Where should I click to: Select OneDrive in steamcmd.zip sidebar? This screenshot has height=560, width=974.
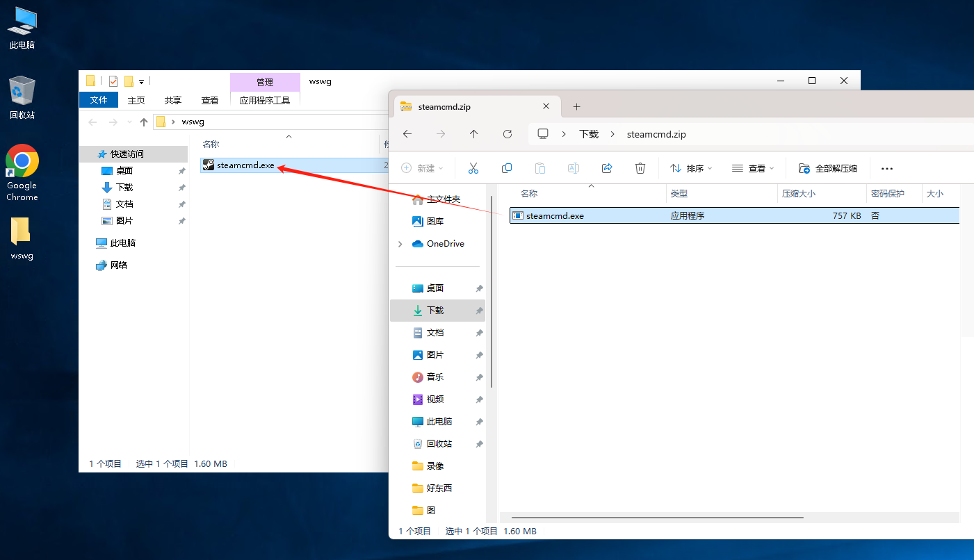pyautogui.click(x=438, y=244)
